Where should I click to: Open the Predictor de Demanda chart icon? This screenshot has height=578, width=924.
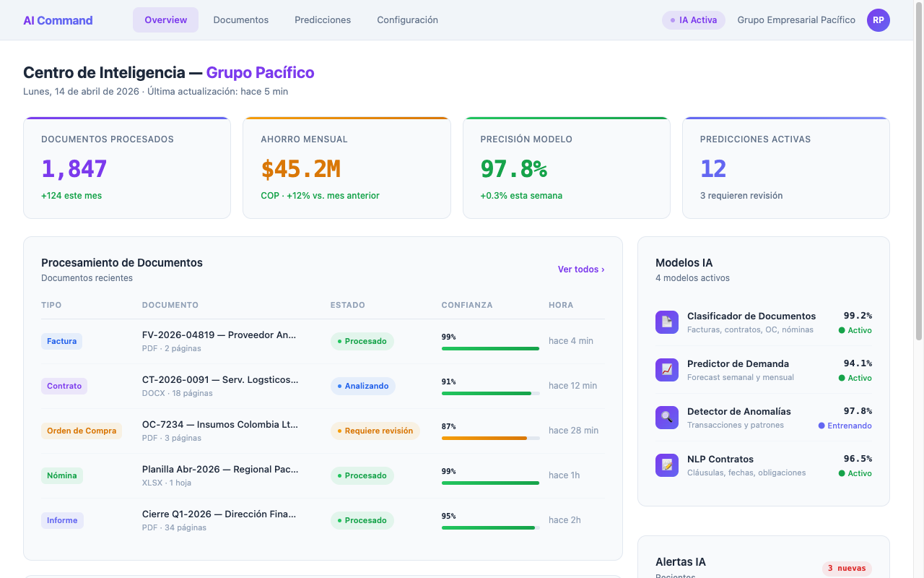pyautogui.click(x=666, y=369)
